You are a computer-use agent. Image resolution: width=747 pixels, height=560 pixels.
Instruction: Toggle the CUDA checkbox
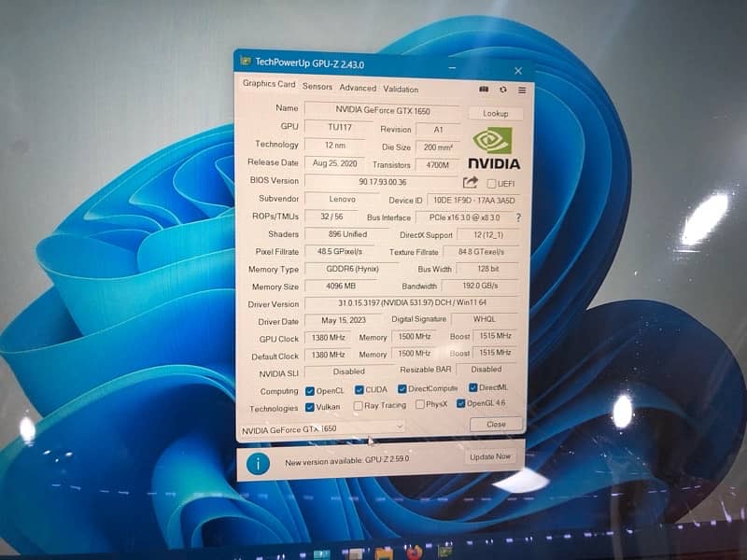click(359, 390)
